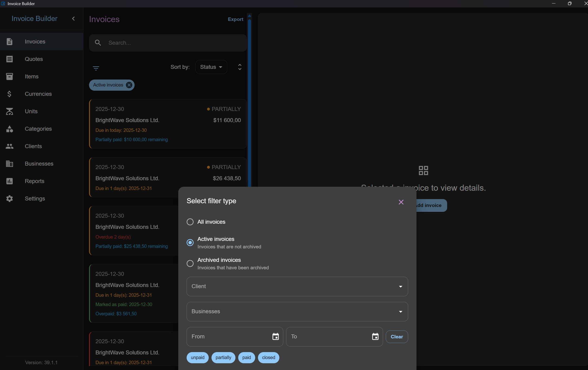Go to the Quotes menu item
The image size is (588, 370).
pyautogui.click(x=42, y=59)
